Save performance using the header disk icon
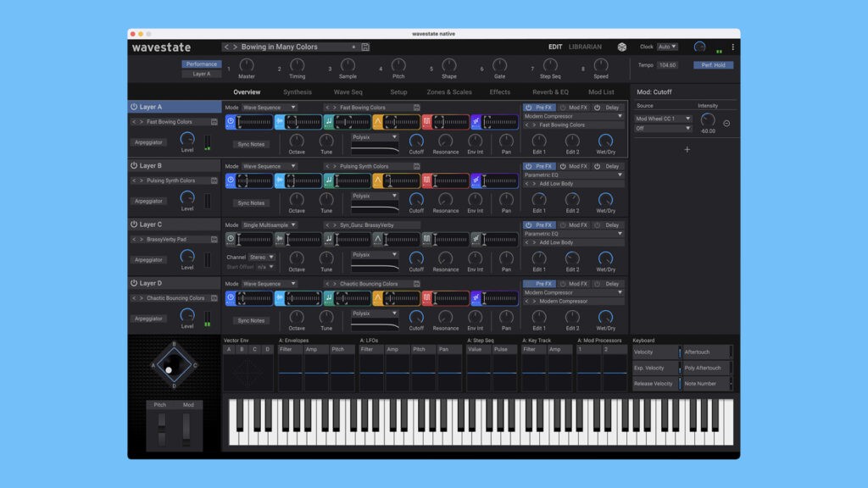 [x=365, y=47]
